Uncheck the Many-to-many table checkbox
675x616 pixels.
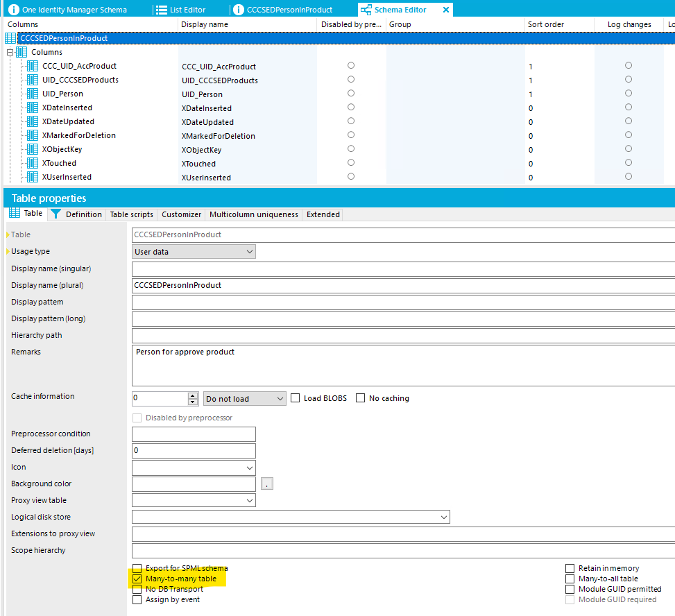coord(137,579)
